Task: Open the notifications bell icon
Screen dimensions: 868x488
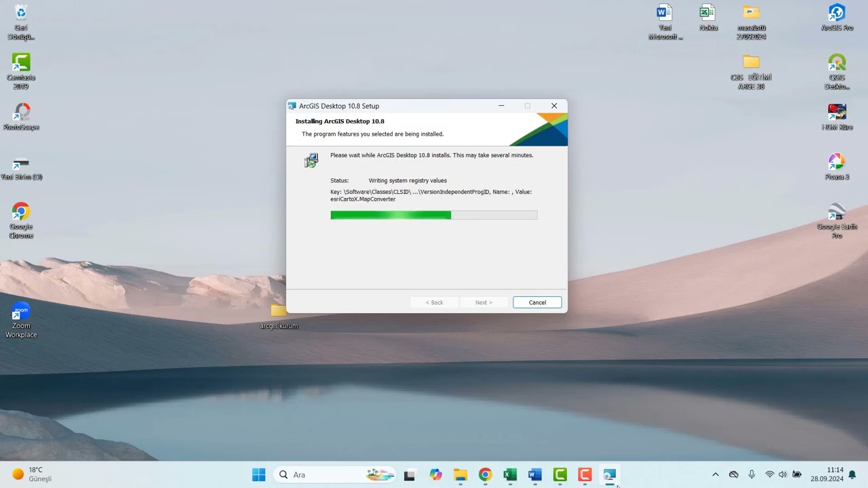Action: point(852,474)
